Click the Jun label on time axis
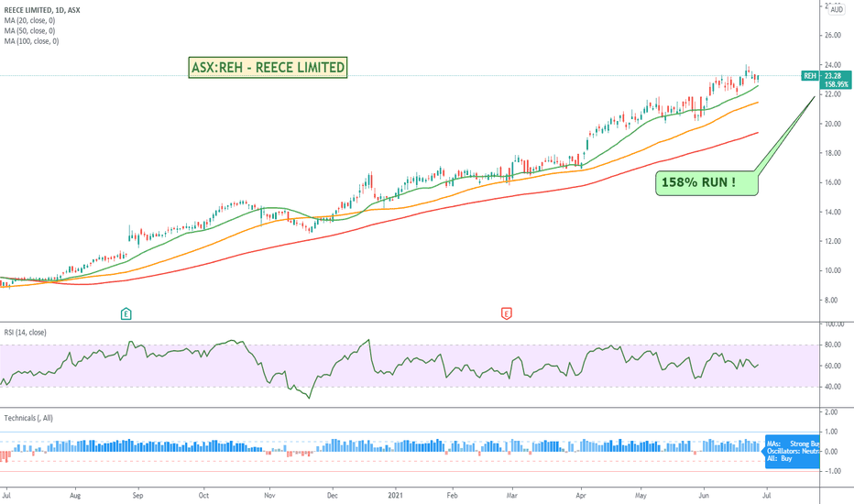This screenshot has height=504, width=854. pyautogui.click(x=704, y=495)
